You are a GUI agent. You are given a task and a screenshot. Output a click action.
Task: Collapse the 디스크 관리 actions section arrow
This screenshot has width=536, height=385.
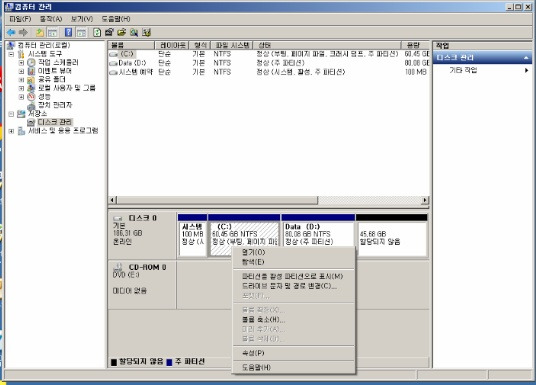pyautogui.click(x=526, y=58)
